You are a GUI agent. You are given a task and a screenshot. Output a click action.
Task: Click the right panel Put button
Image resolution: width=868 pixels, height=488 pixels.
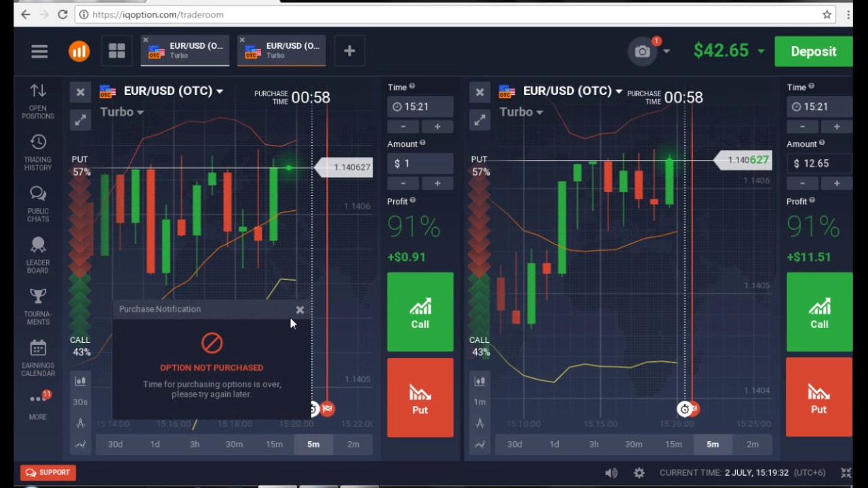(x=819, y=397)
